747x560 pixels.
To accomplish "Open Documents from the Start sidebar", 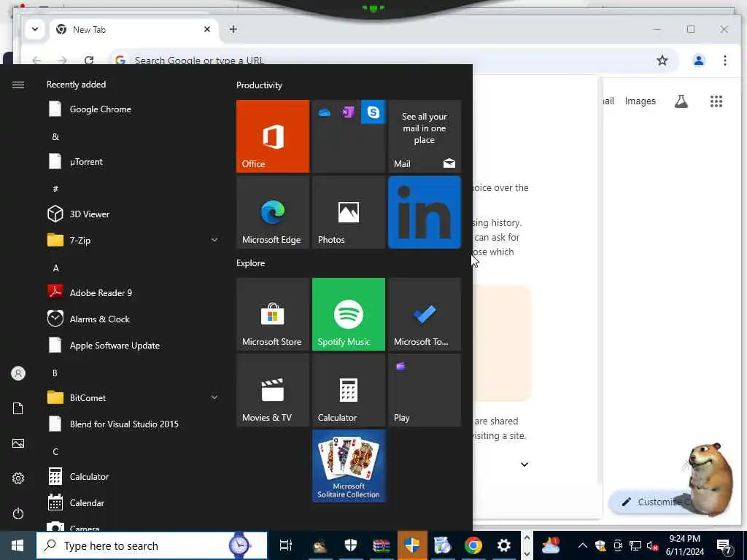I will [18, 408].
